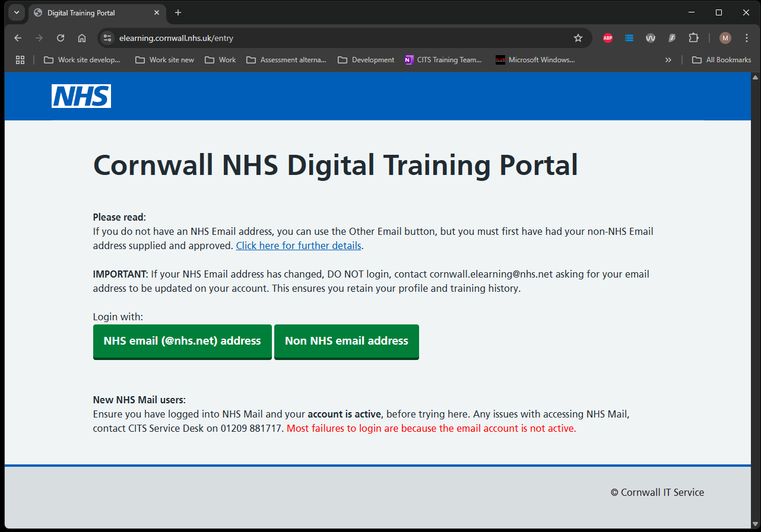Open the grey W extension icon

650,37
